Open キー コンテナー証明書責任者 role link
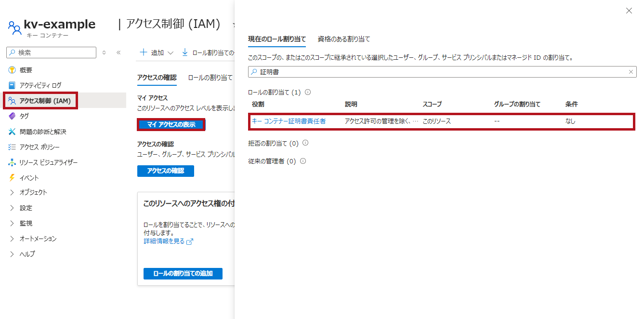The width and height of the screenshot is (644, 319). (x=289, y=121)
